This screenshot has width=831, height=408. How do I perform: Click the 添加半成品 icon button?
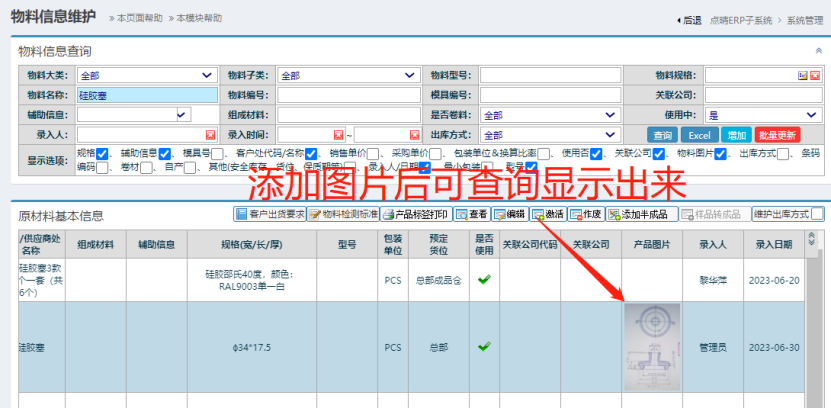click(641, 214)
